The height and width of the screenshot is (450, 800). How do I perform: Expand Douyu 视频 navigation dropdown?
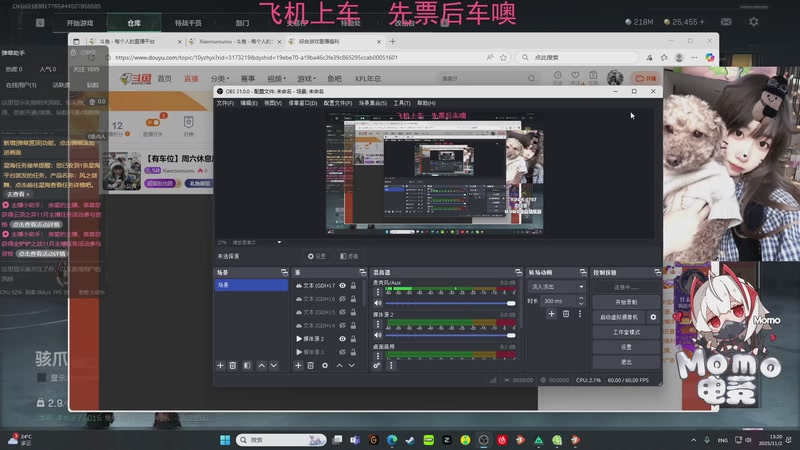point(277,79)
